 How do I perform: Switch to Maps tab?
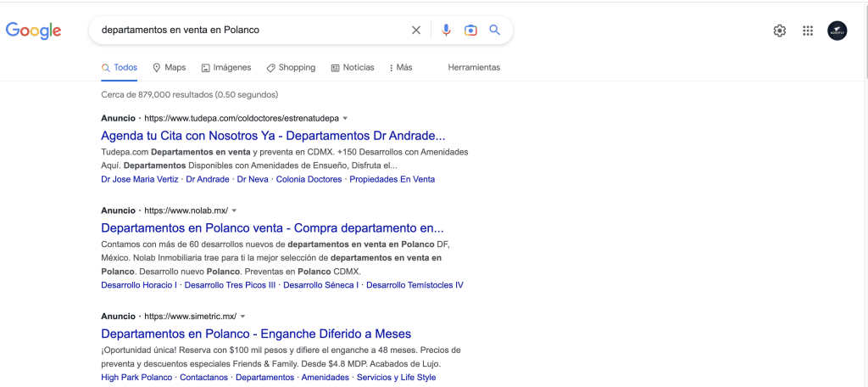click(169, 68)
